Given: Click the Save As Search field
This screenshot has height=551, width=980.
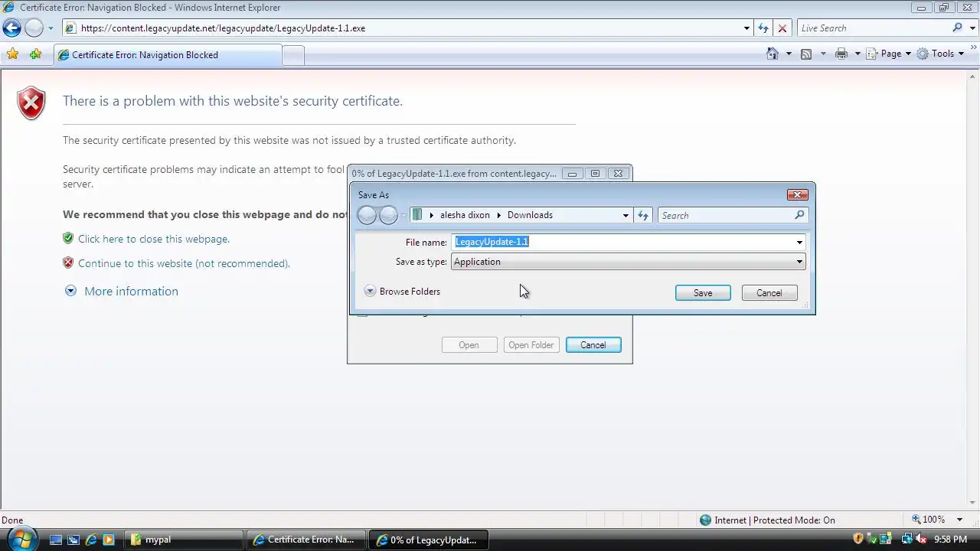Looking at the screenshot, I should 724,215.
